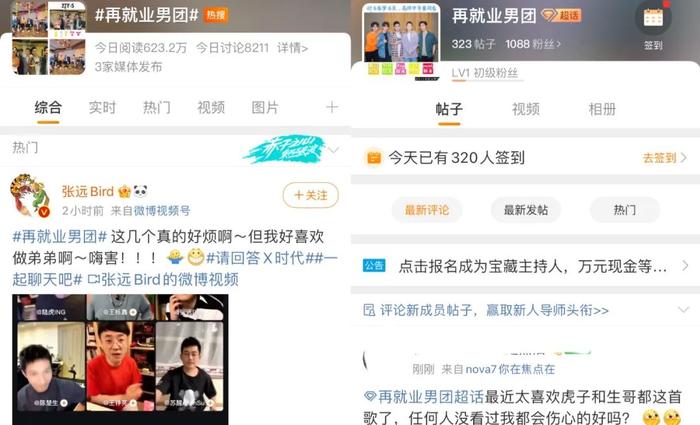Switch to the 实时 tab
This screenshot has width=700, height=425.
(102, 108)
